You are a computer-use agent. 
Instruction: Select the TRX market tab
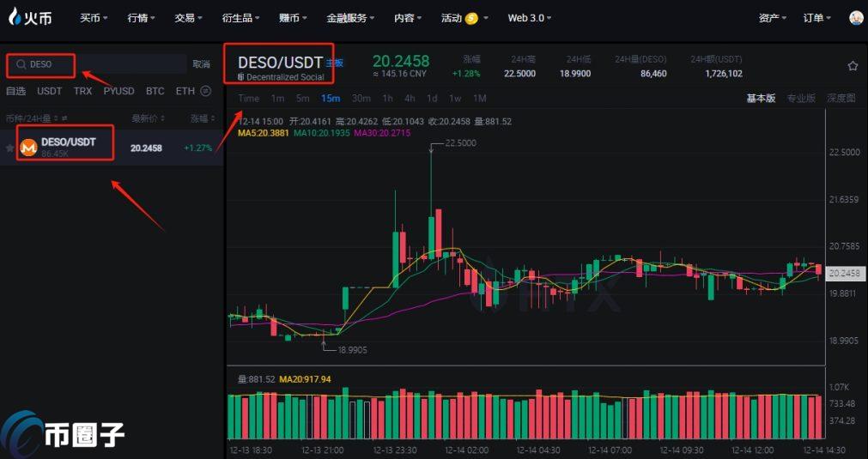[x=82, y=91]
